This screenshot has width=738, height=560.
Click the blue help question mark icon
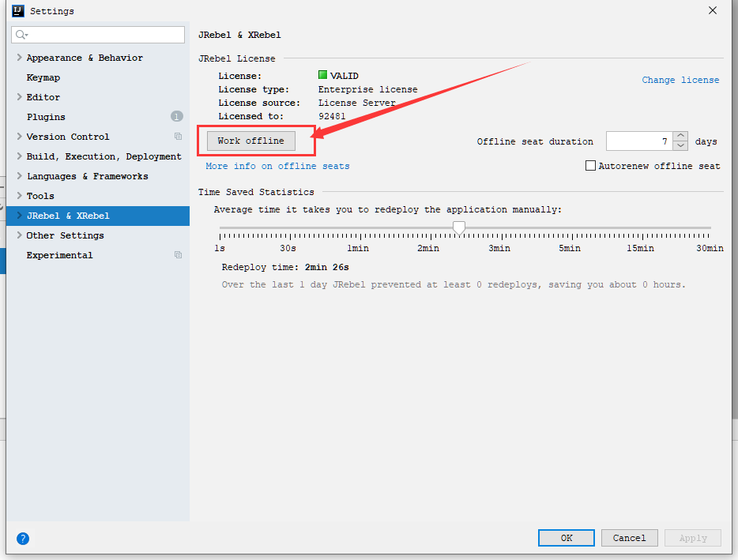point(23,539)
